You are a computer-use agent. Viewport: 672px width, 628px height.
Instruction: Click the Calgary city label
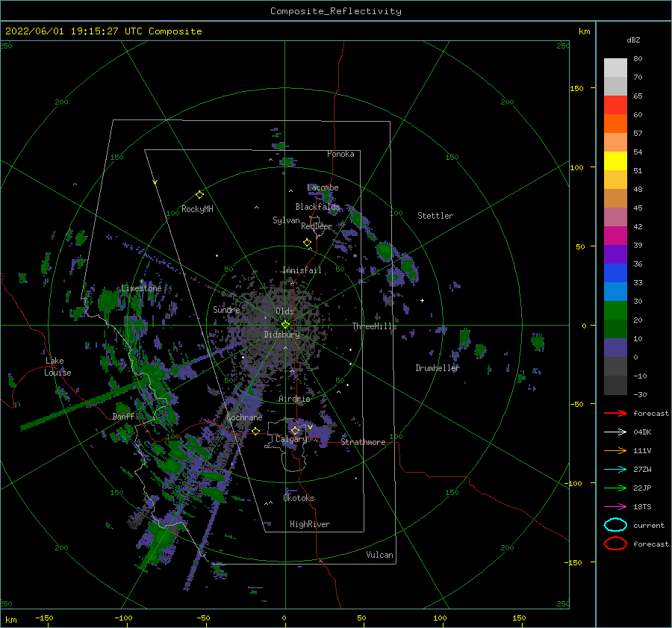pyautogui.click(x=291, y=439)
